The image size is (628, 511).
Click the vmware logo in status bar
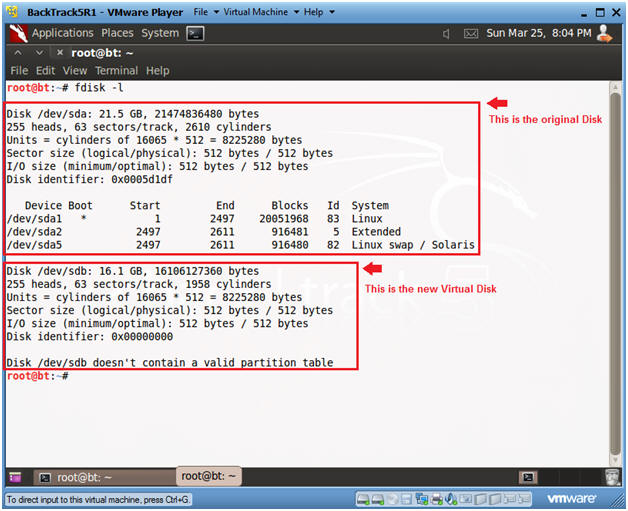click(x=571, y=499)
